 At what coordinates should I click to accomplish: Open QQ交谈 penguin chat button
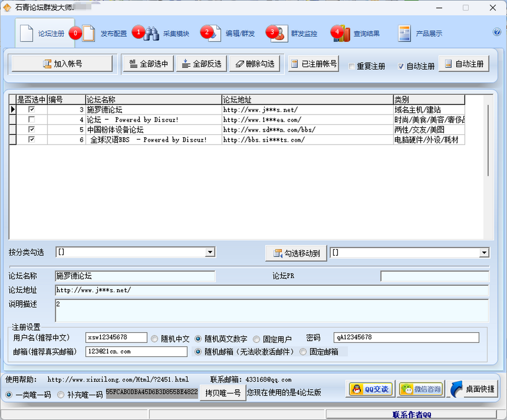click(371, 389)
